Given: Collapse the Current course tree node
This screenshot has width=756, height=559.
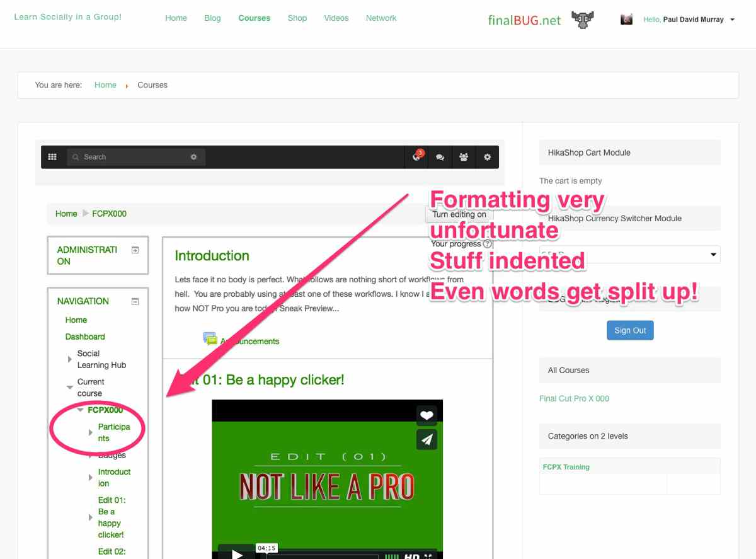Looking at the screenshot, I should pos(69,388).
